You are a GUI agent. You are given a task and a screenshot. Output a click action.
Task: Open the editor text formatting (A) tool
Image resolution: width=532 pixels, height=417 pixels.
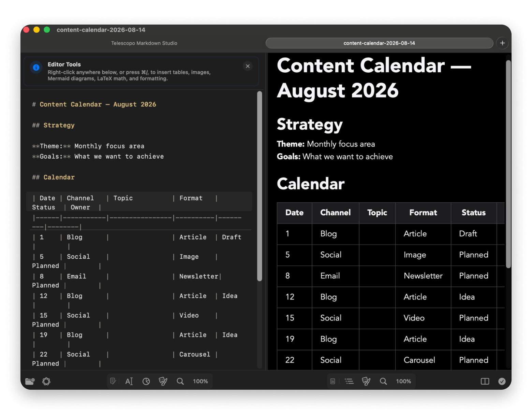click(x=129, y=381)
